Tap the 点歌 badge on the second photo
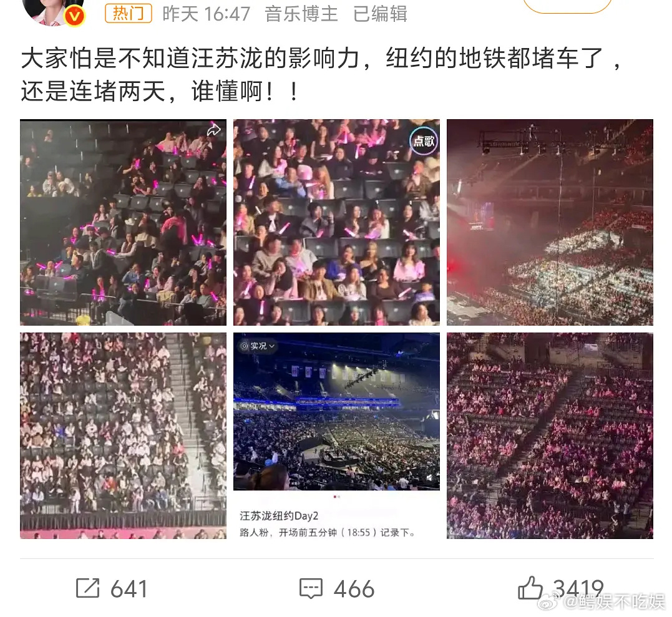Screen dimensions: 672x617 424,140
